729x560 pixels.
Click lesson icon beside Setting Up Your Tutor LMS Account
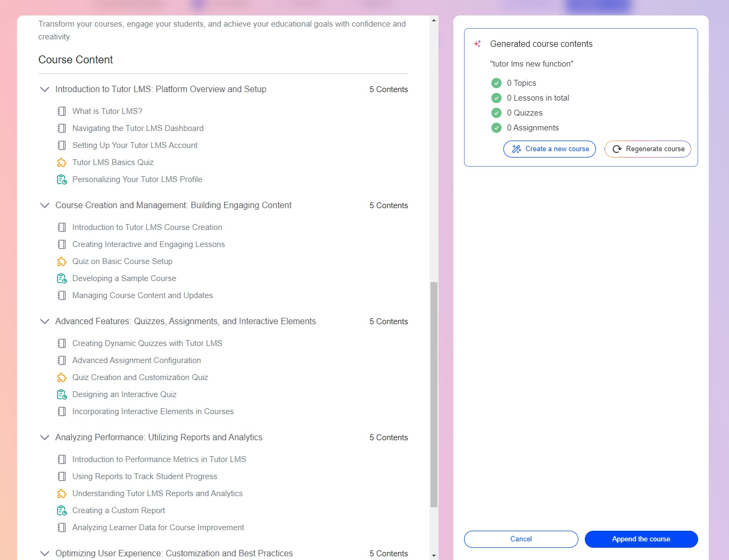pyautogui.click(x=62, y=145)
